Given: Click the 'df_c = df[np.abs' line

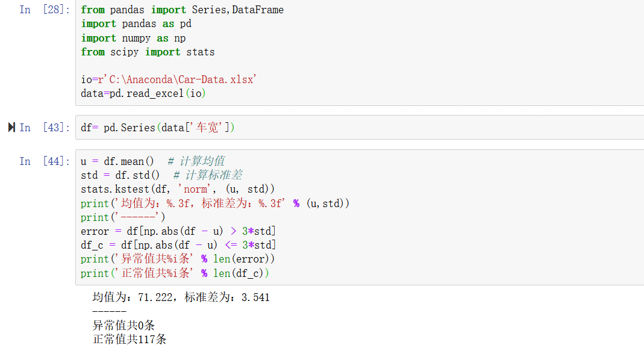Looking at the screenshot, I should click(178, 245).
